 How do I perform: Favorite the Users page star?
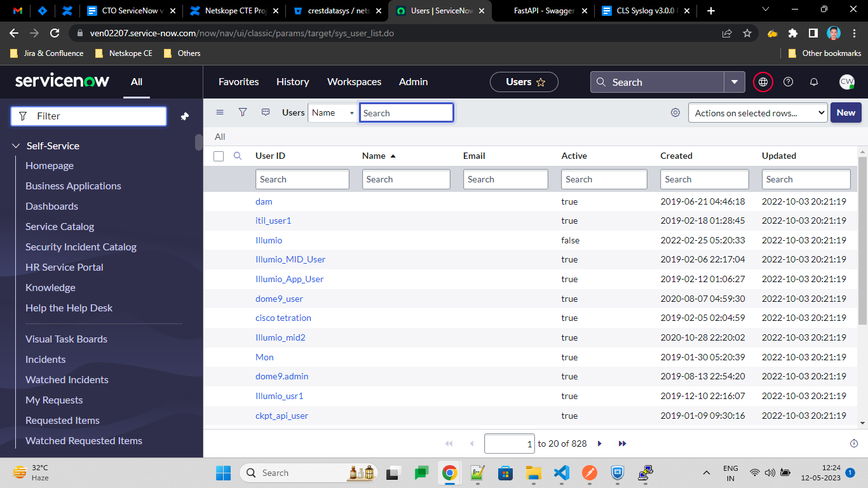click(541, 82)
